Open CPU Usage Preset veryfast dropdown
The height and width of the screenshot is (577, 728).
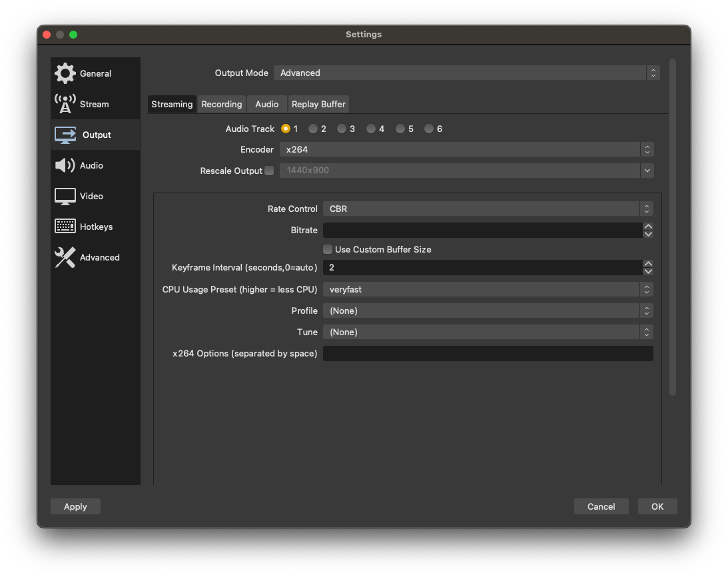pyautogui.click(x=488, y=289)
